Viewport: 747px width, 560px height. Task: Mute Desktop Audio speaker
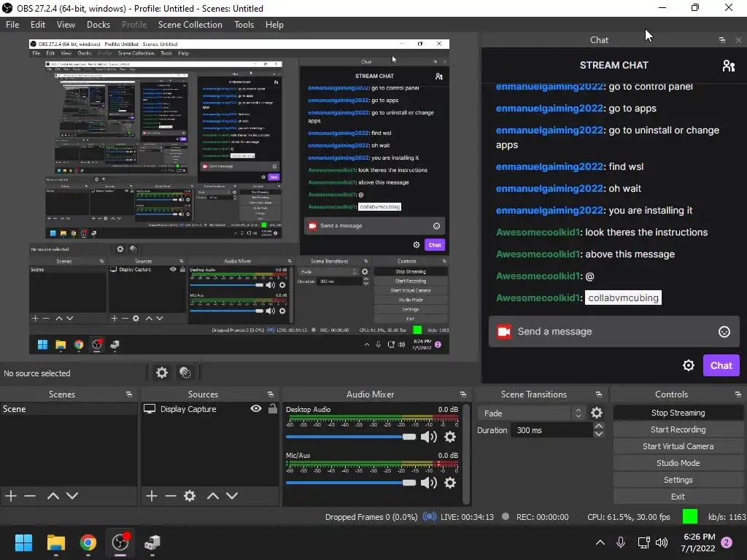(x=429, y=437)
